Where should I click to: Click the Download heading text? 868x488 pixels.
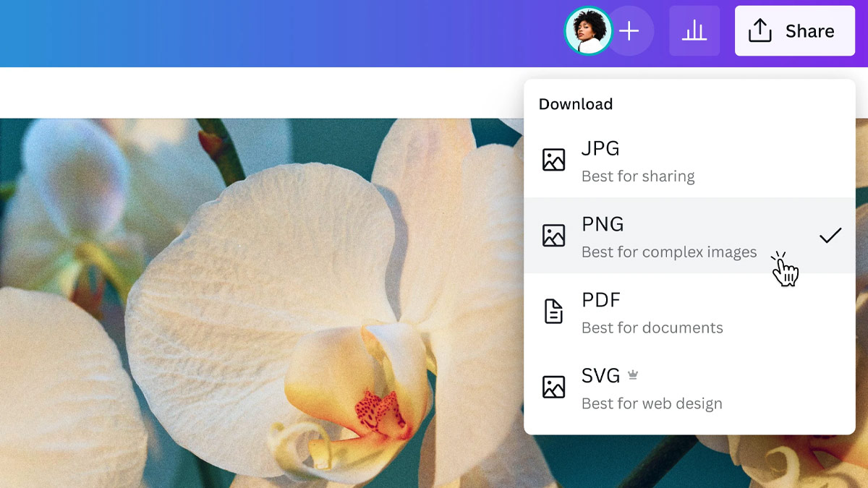point(576,104)
